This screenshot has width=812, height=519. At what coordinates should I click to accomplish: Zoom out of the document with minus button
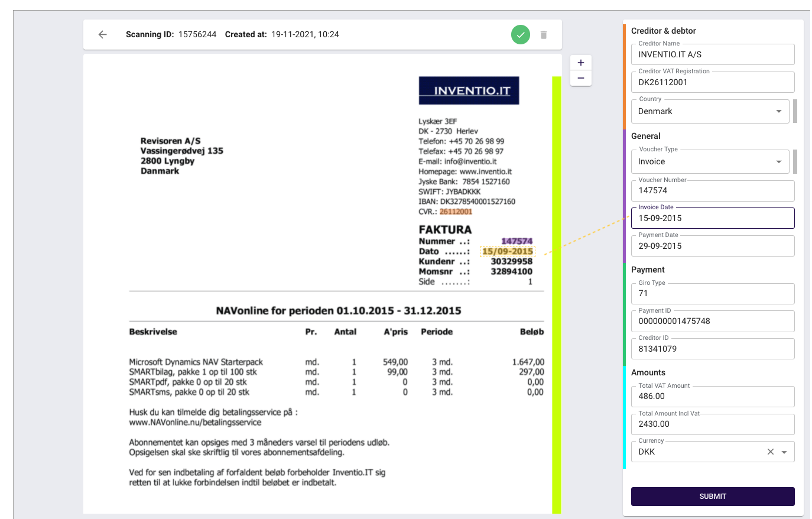coord(581,78)
